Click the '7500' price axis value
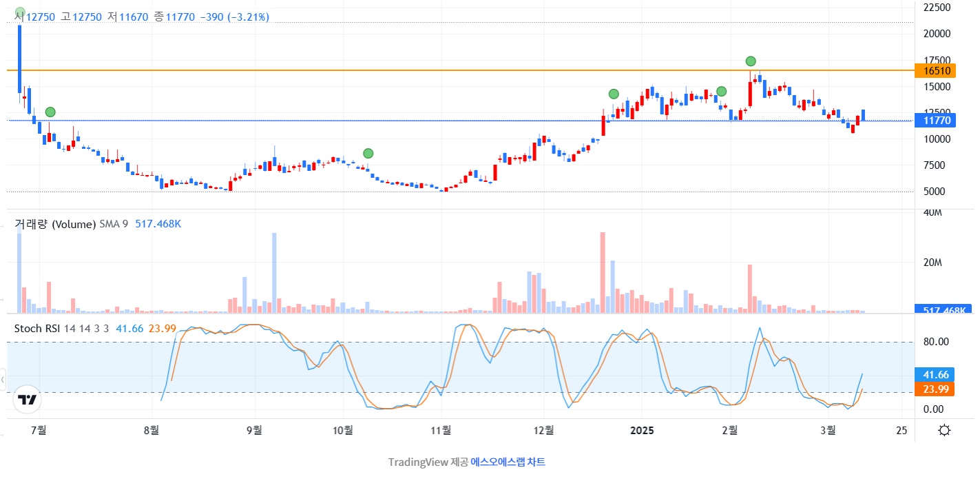This screenshot has width=980, height=481. pyautogui.click(x=933, y=165)
